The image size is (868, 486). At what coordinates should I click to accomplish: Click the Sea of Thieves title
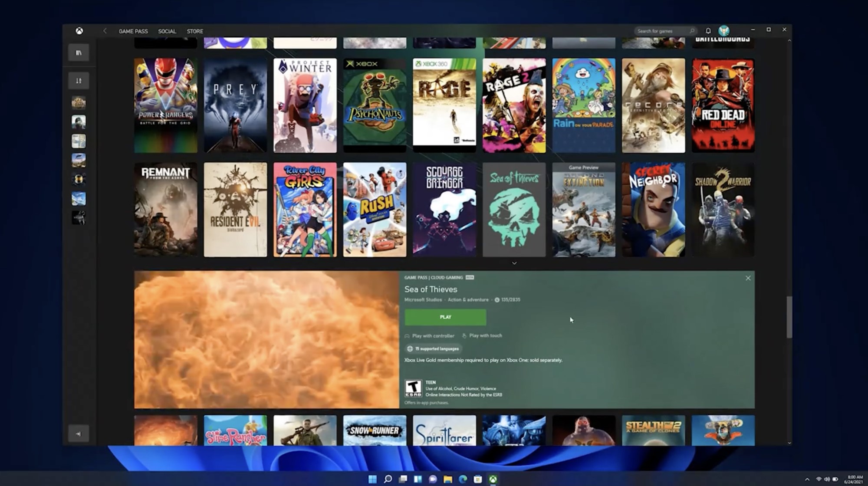click(431, 289)
